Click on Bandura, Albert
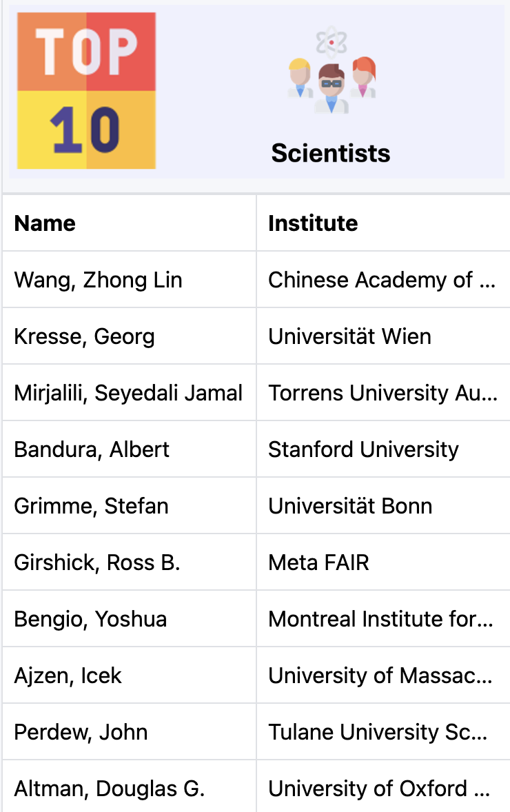Viewport: 510px width, 812px height. point(92,449)
